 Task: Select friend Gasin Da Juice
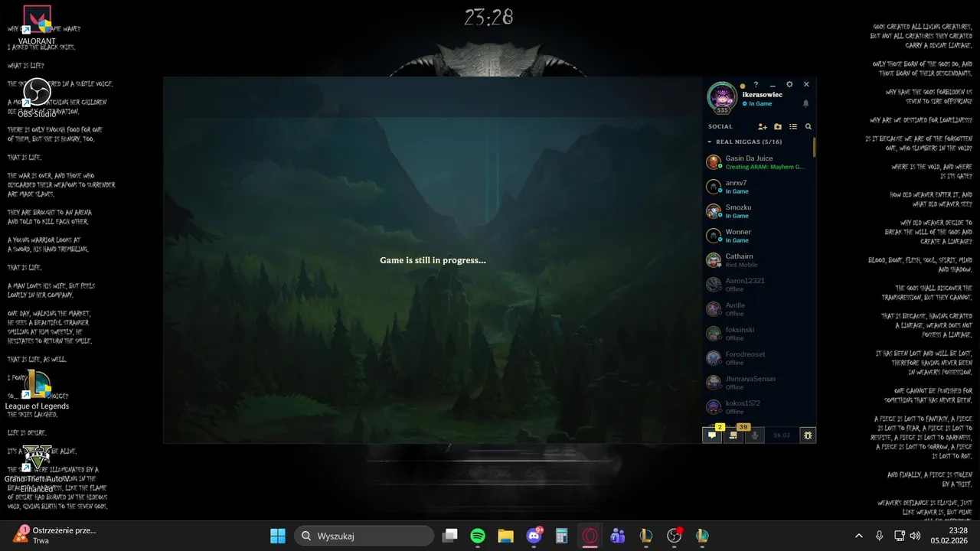pos(758,162)
